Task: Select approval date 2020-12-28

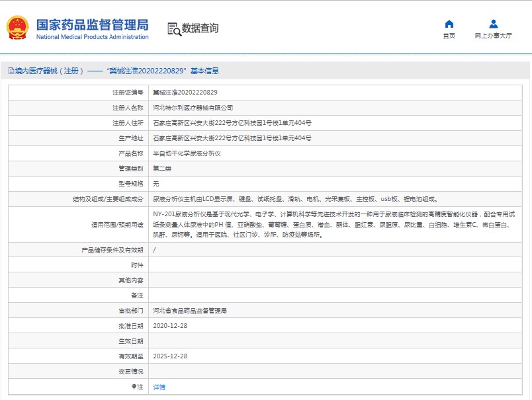Action: (170, 326)
